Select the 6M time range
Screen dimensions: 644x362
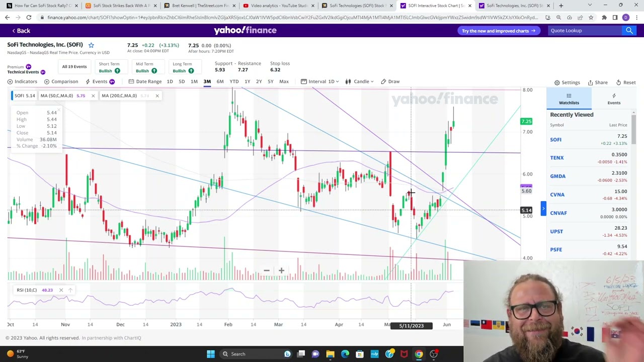(x=220, y=81)
